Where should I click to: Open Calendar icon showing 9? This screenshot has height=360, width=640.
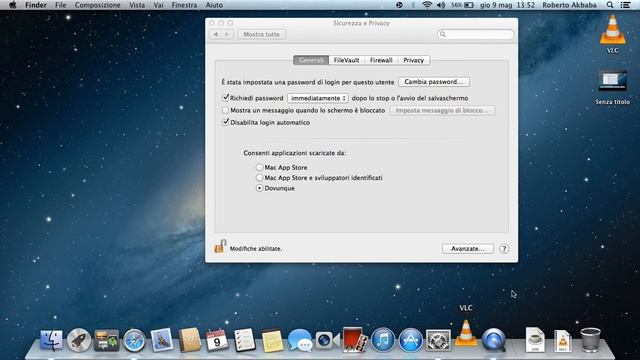(217, 340)
